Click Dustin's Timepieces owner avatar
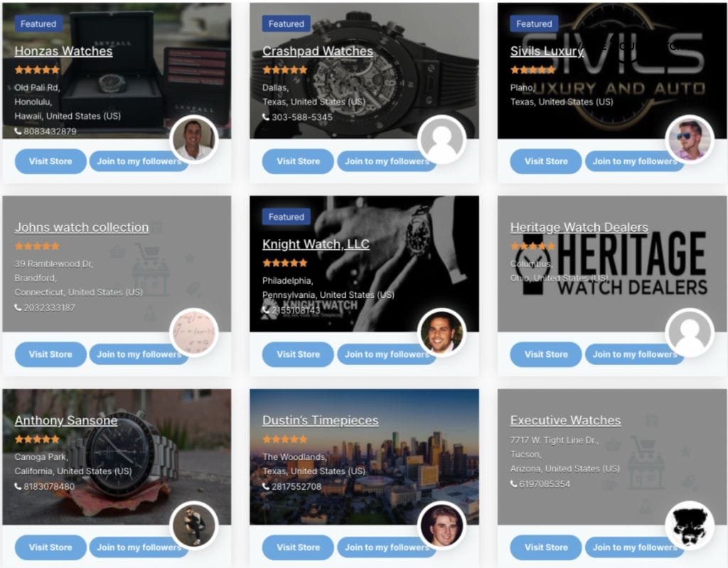The width and height of the screenshot is (728, 568). (x=441, y=525)
